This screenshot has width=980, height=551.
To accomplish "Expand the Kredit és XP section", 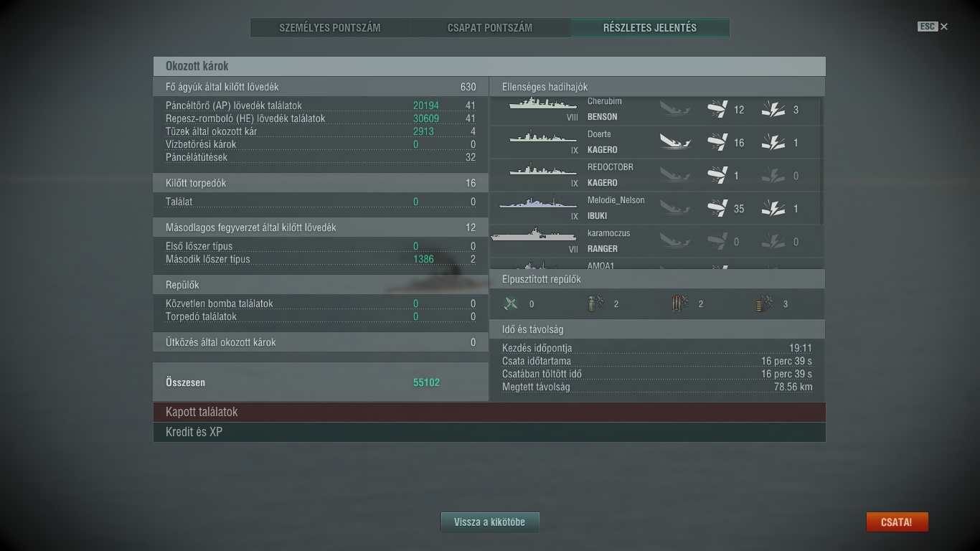I will click(x=489, y=432).
